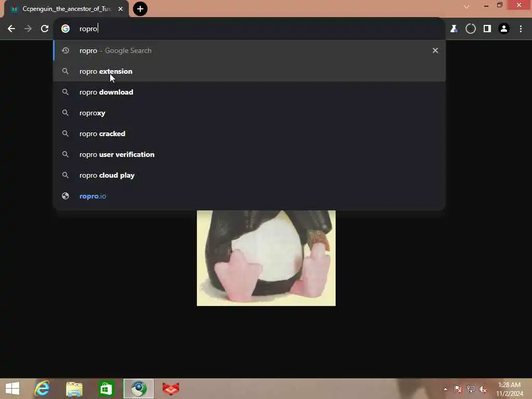Open the profile avatar menu

[x=504, y=29]
